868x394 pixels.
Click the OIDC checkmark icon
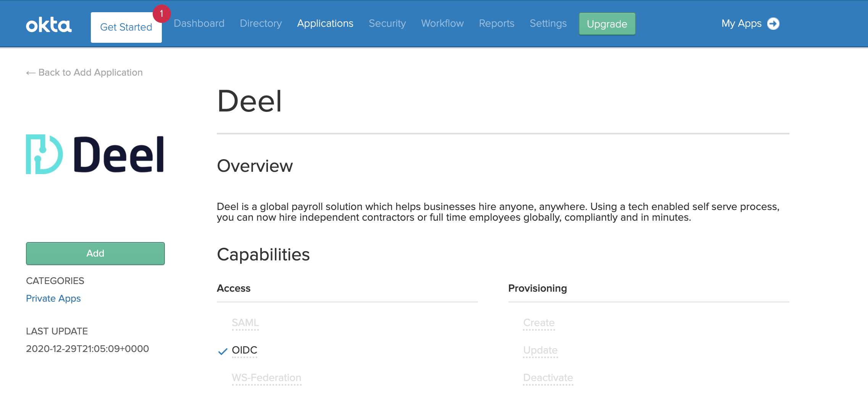(223, 351)
